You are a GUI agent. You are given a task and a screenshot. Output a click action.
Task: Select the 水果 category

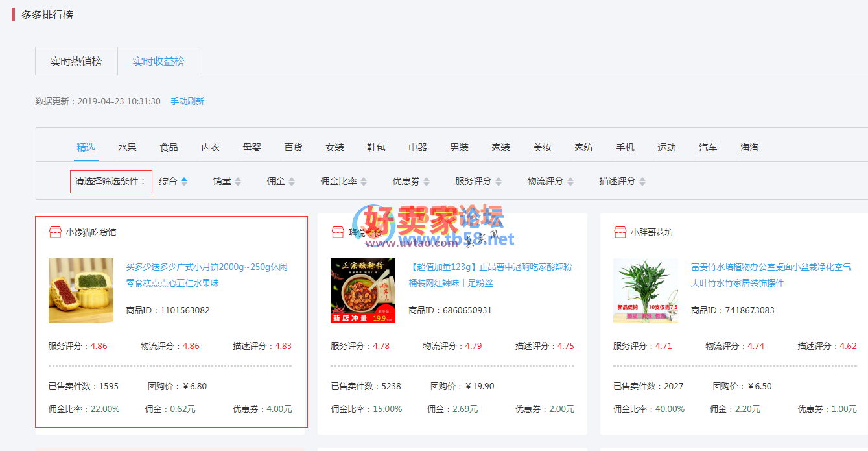(127, 147)
